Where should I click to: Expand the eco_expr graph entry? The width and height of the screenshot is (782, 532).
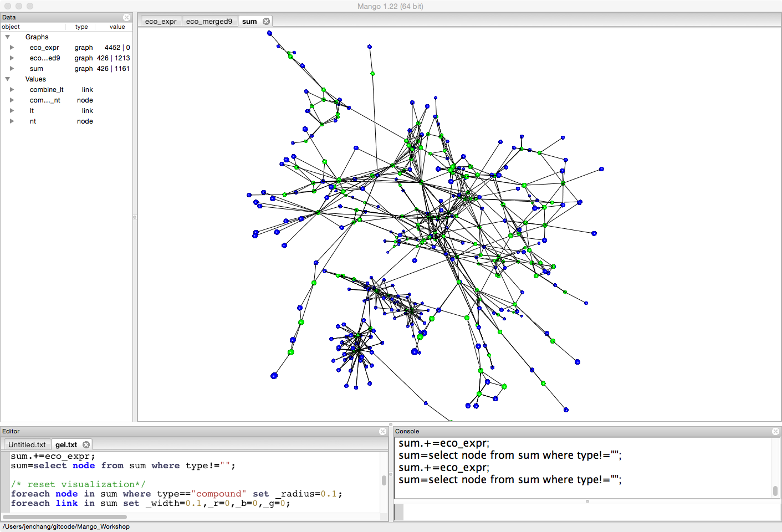12,48
